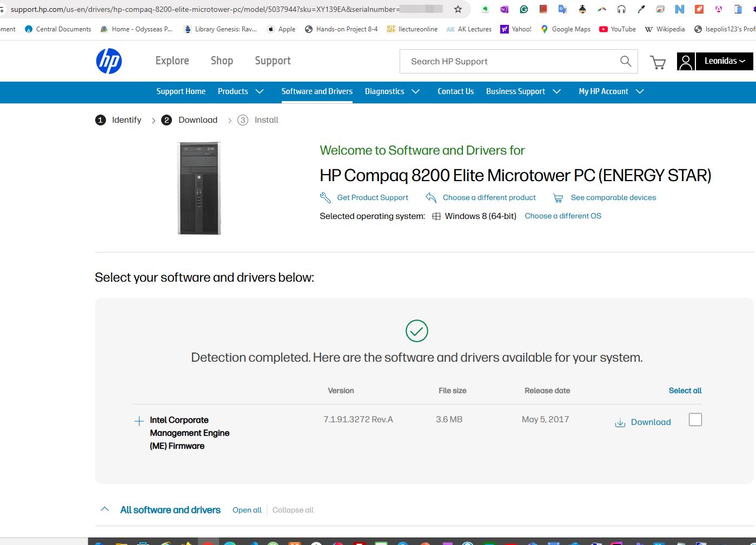This screenshot has height=545, width=756.
Task: Go back to the Identify step
Action: click(x=118, y=120)
